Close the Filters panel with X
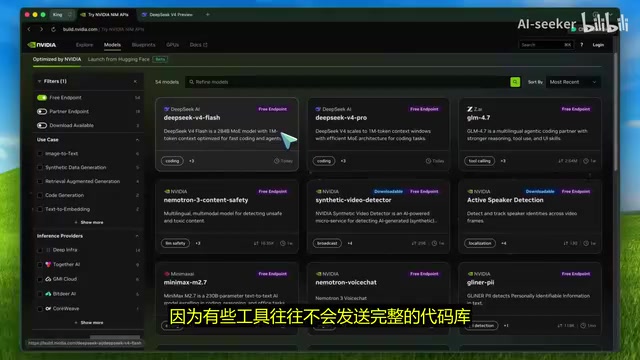The width and height of the screenshot is (640, 360). [135, 81]
